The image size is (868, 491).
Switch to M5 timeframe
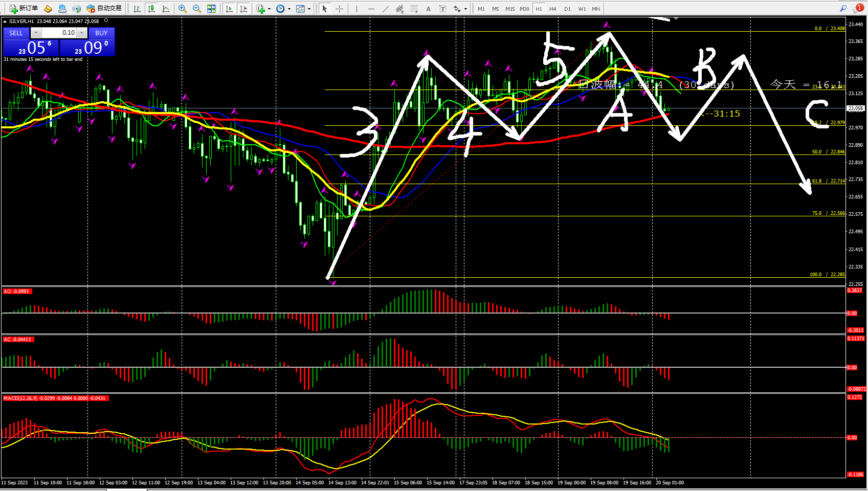coord(495,9)
